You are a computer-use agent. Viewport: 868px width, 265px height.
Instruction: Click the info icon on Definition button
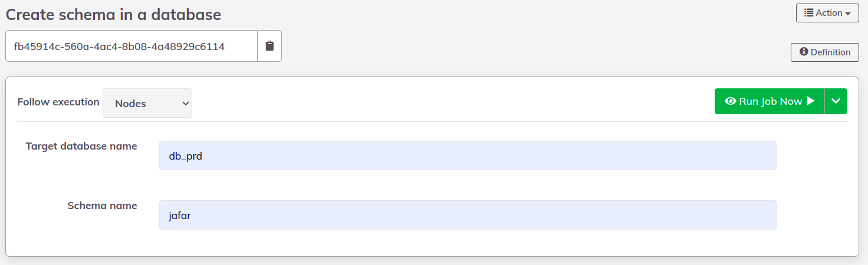pos(803,52)
